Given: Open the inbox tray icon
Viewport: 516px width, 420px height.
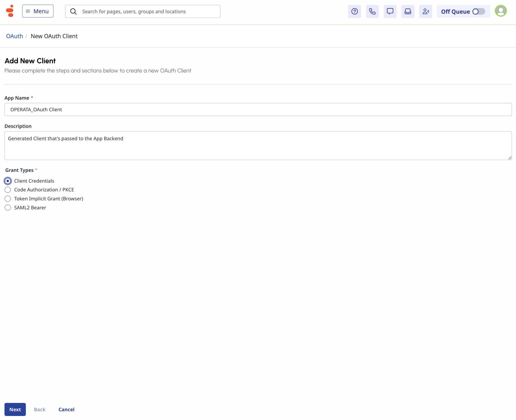Looking at the screenshot, I should click(408, 11).
